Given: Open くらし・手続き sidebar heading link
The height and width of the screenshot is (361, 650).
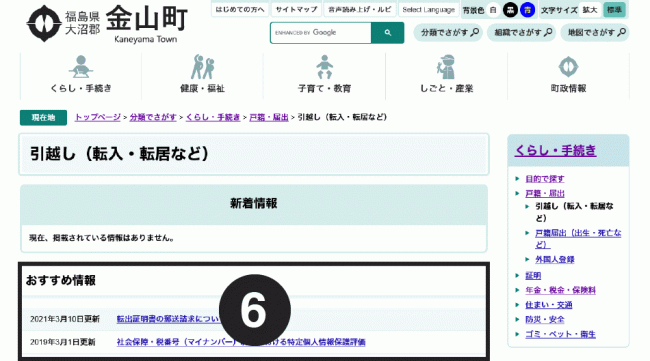Looking at the screenshot, I should click(x=555, y=150).
